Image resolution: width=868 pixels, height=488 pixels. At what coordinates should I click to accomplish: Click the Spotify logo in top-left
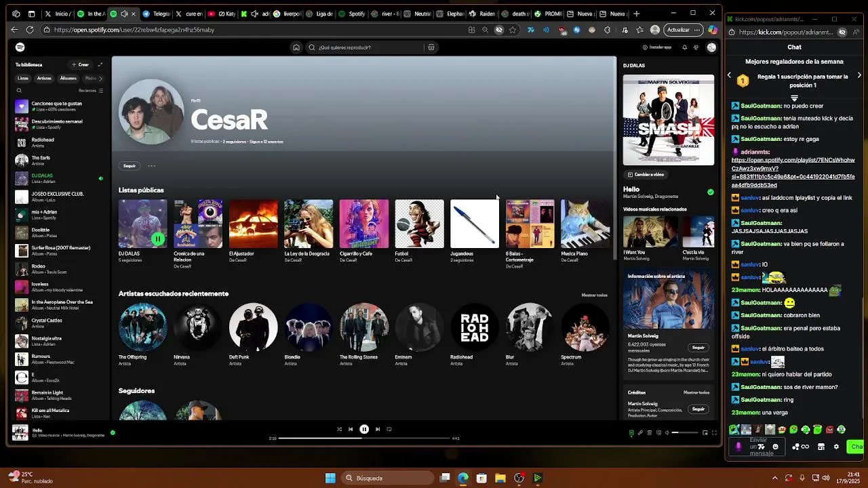(20, 47)
